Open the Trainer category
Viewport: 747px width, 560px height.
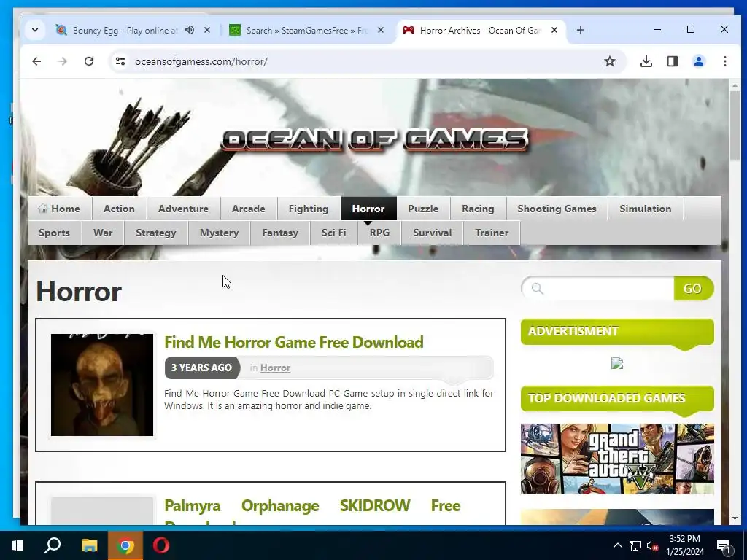pos(492,233)
